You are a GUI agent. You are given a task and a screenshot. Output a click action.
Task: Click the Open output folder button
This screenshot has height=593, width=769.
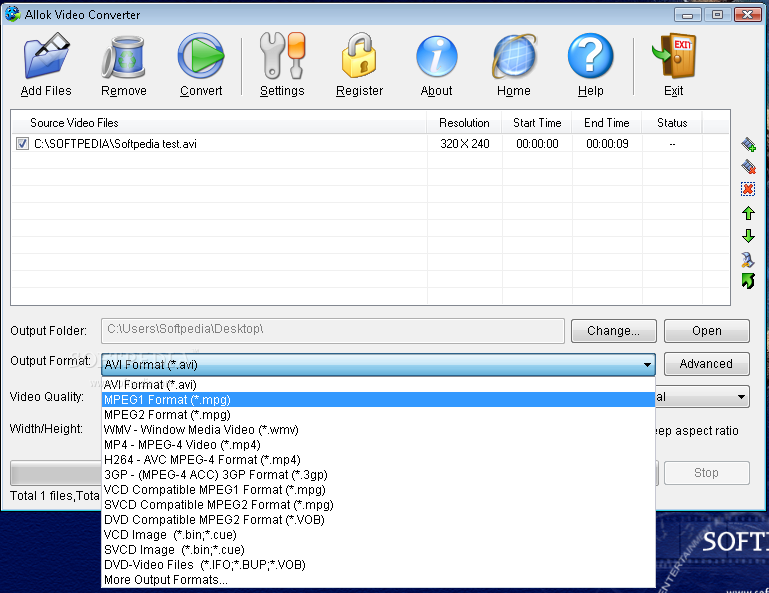tap(707, 331)
